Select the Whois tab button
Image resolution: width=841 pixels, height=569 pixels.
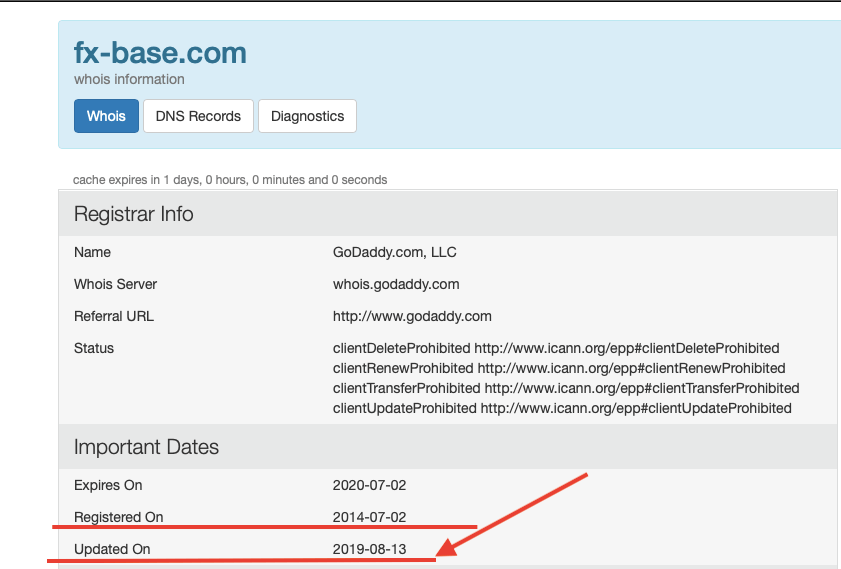point(106,116)
